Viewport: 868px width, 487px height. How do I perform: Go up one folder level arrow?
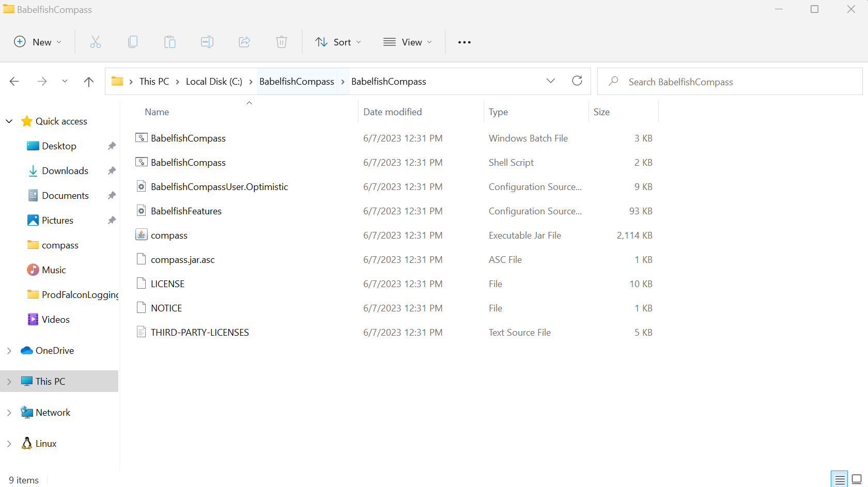[x=89, y=82]
